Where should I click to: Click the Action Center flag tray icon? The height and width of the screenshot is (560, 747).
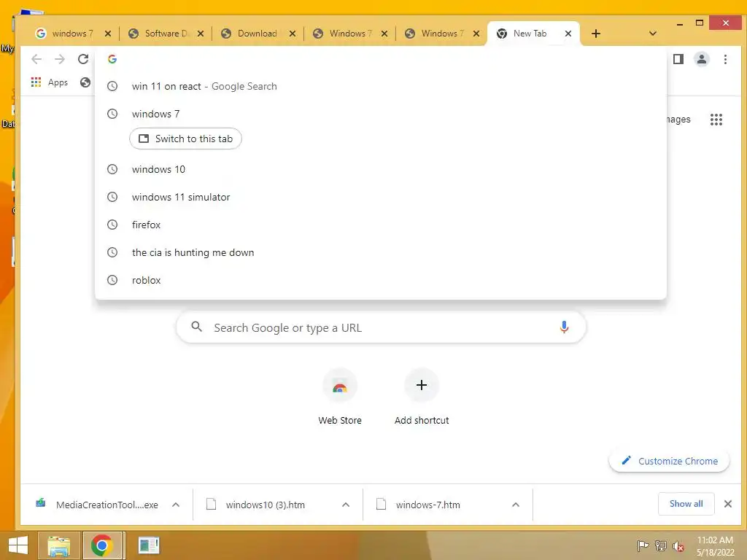[x=643, y=545]
